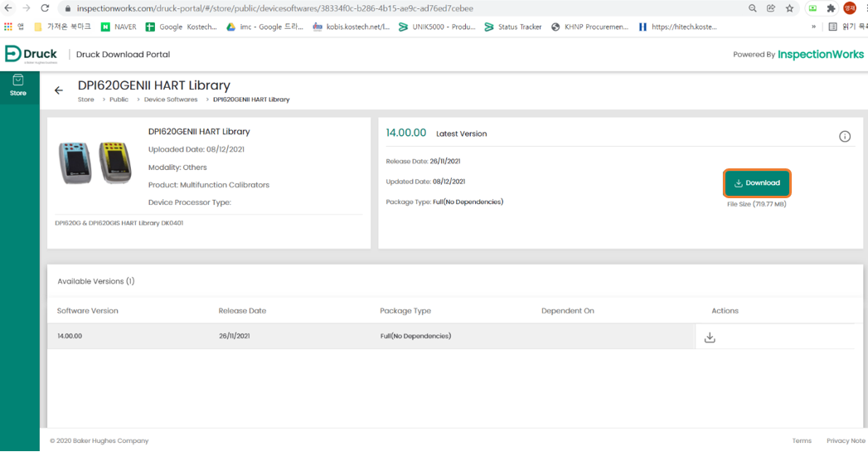Click the Device Softwares breadcrumb

(171, 100)
